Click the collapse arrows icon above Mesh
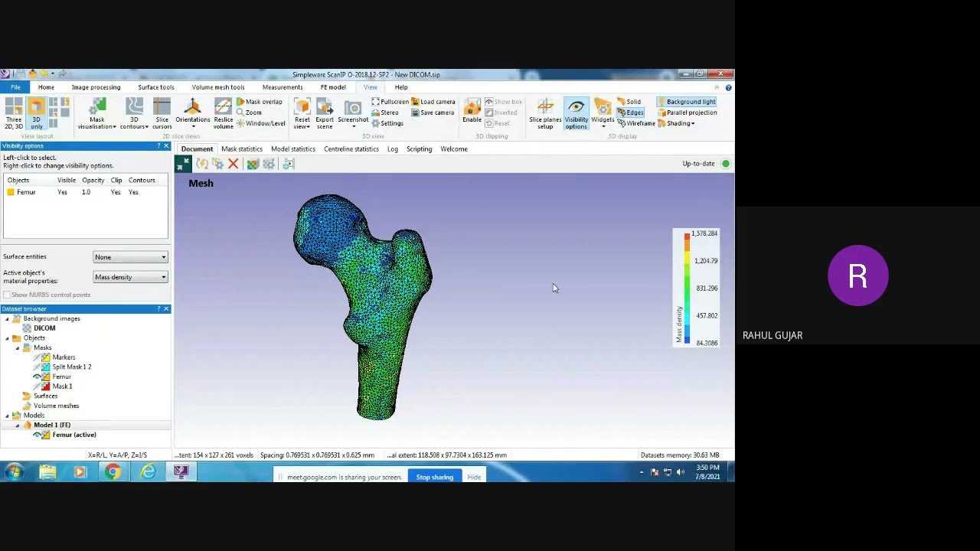 coord(182,164)
